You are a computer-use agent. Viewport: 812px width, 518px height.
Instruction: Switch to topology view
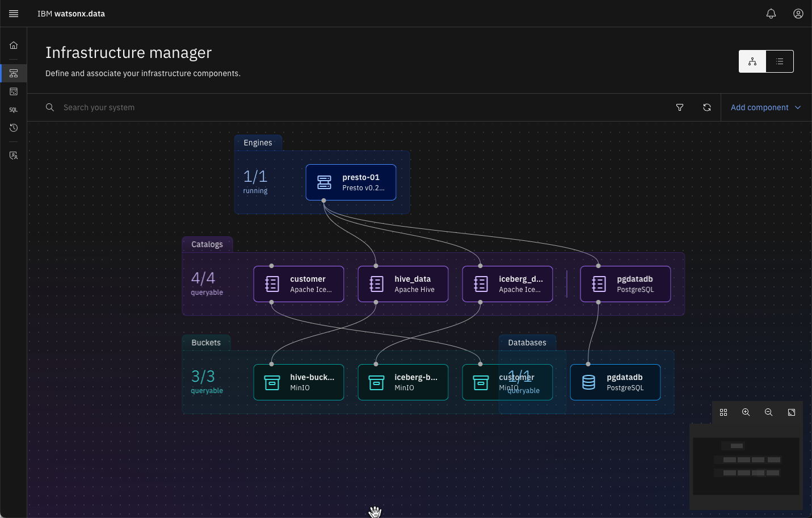(752, 61)
